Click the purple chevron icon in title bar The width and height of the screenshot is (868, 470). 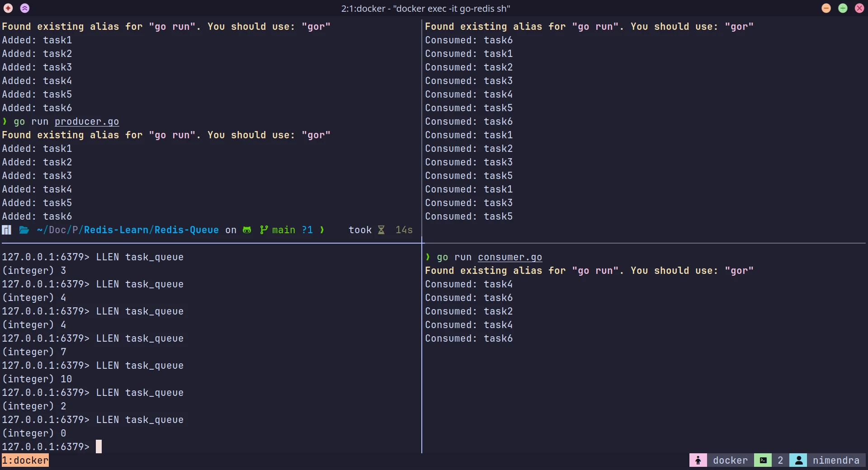25,8
